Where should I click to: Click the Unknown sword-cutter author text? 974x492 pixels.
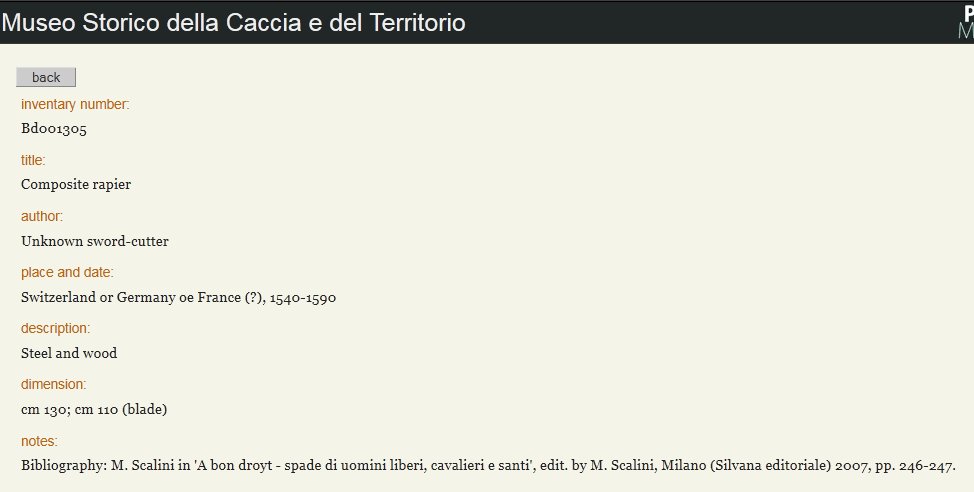(95, 241)
